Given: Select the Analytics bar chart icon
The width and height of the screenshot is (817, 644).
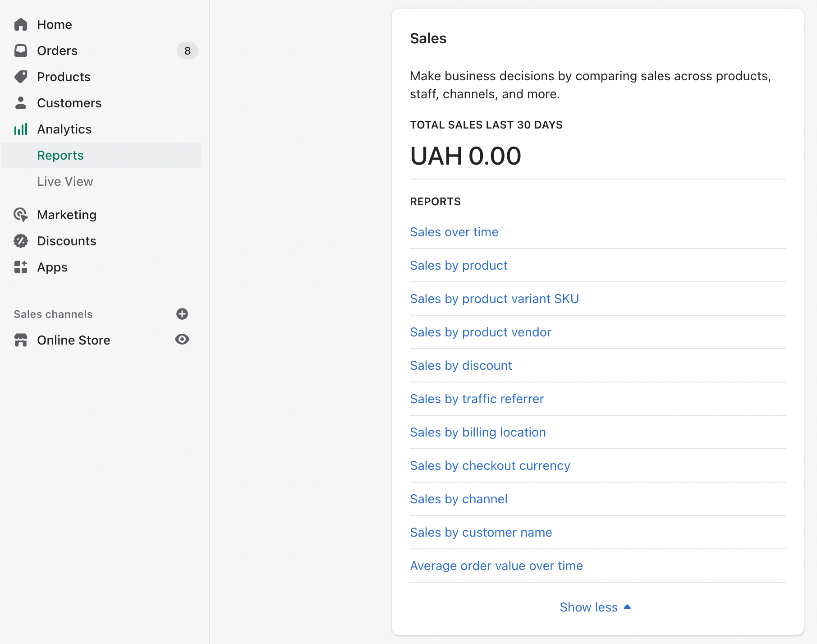Looking at the screenshot, I should [x=20, y=129].
